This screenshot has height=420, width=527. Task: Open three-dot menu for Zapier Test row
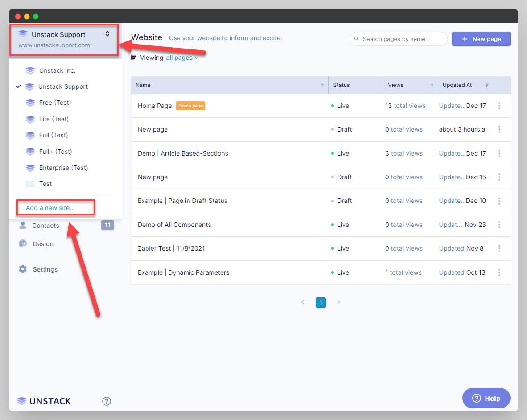[x=499, y=248]
